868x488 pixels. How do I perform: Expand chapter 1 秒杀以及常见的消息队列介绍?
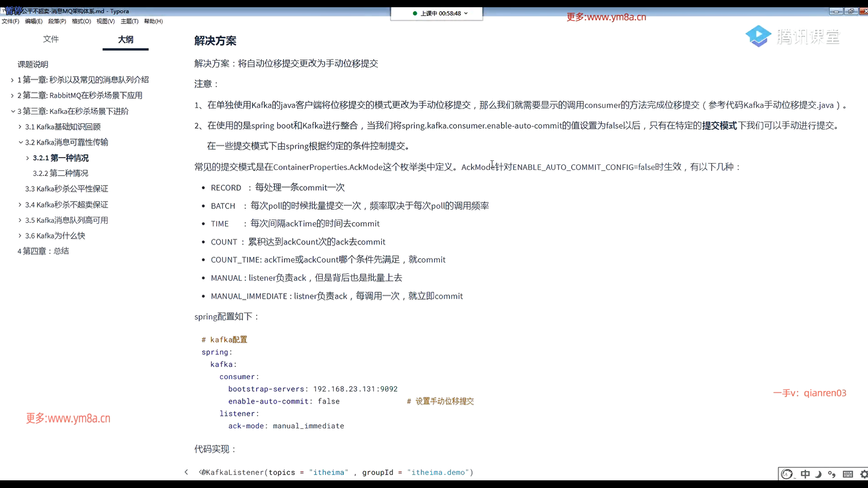point(12,80)
